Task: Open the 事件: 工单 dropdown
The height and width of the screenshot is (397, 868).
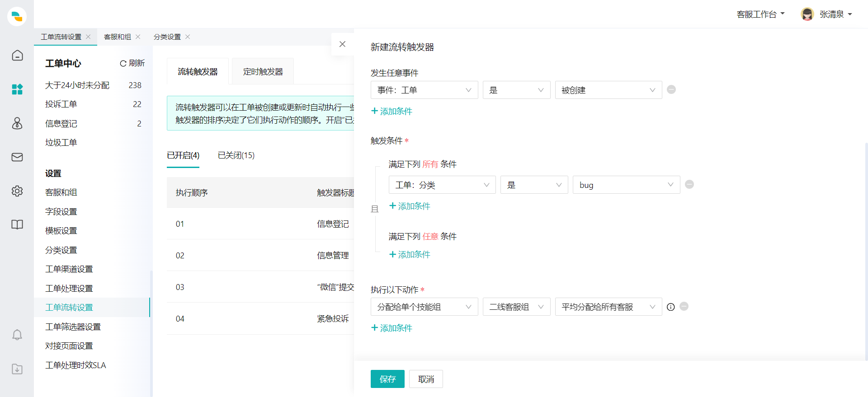Action: (424, 90)
